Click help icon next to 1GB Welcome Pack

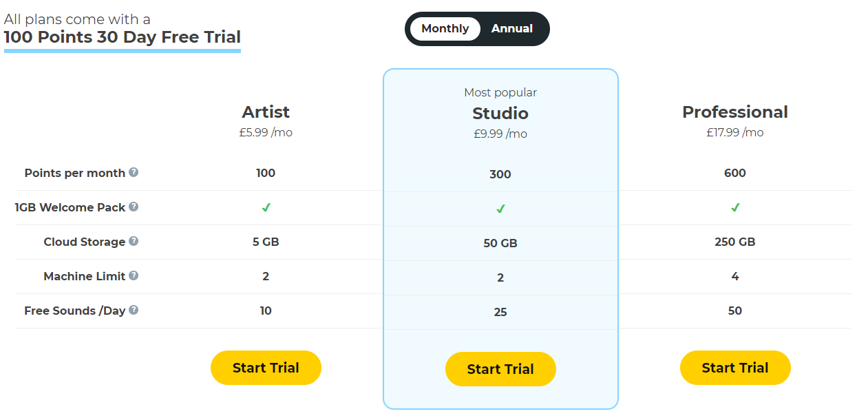pyautogui.click(x=134, y=207)
